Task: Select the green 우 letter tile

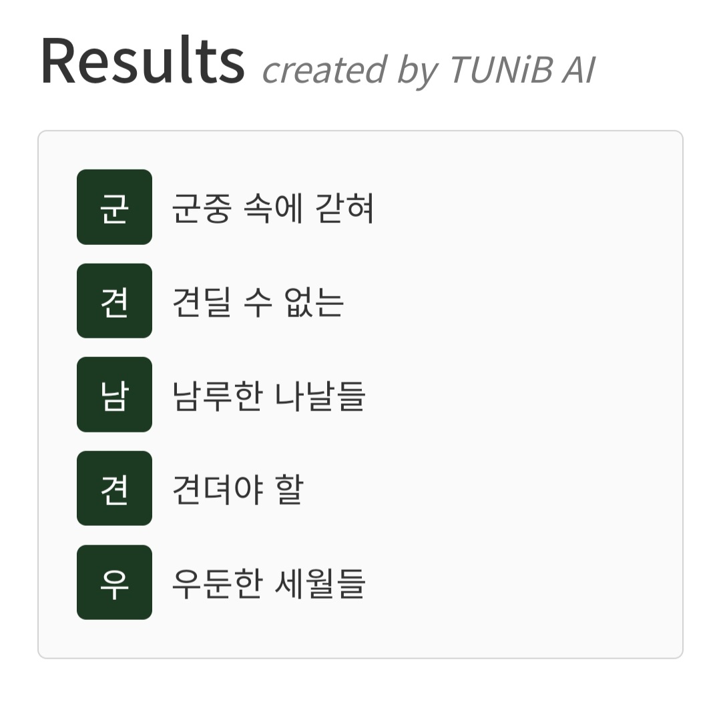Action: [x=114, y=583]
